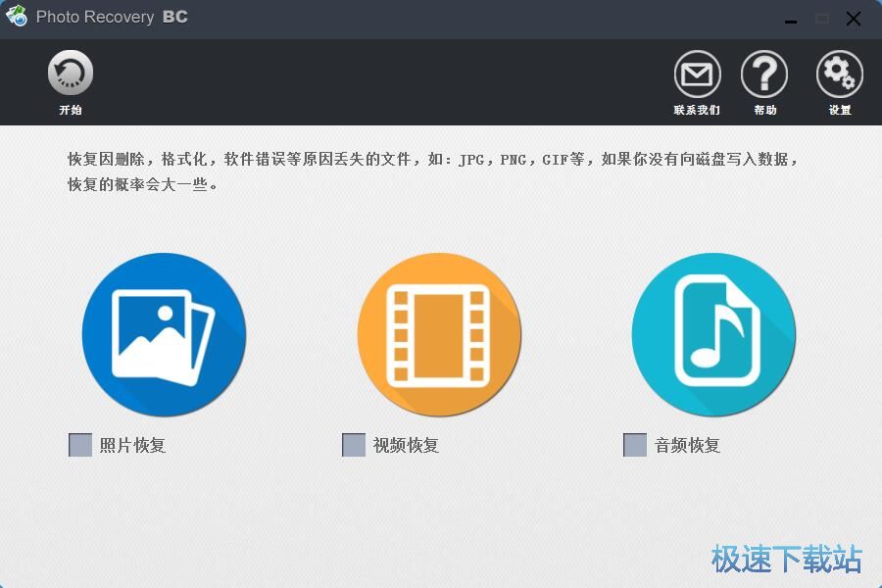Click the 开始 start icon
The image size is (882, 588).
pyautogui.click(x=71, y=73)
